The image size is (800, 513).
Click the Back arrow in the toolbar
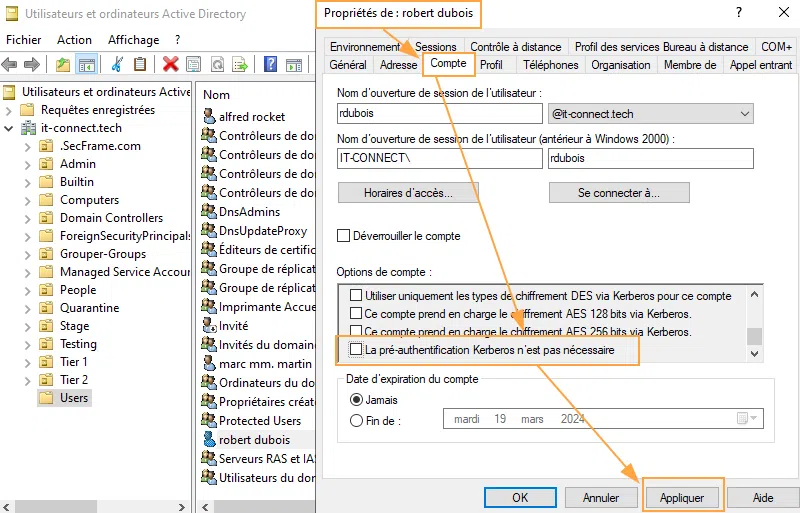click(x=10, y=64)
